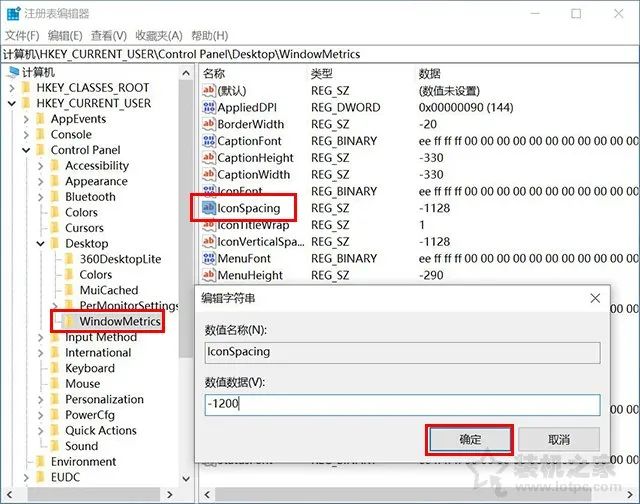Click the string icon next to CaptionWidth
Screen dimensions: 640x504
coord(209,174)
